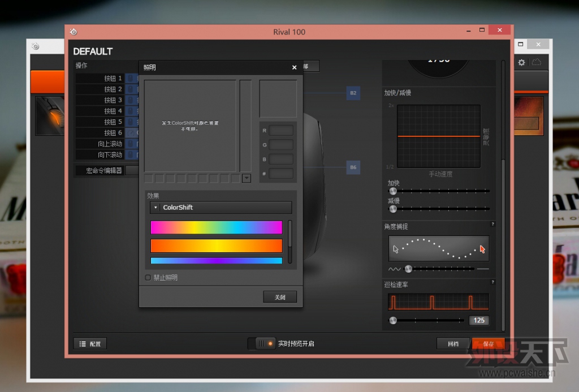Select the B6 mouse button label
Screen dimensions: 579x392
tap(353, 167)
